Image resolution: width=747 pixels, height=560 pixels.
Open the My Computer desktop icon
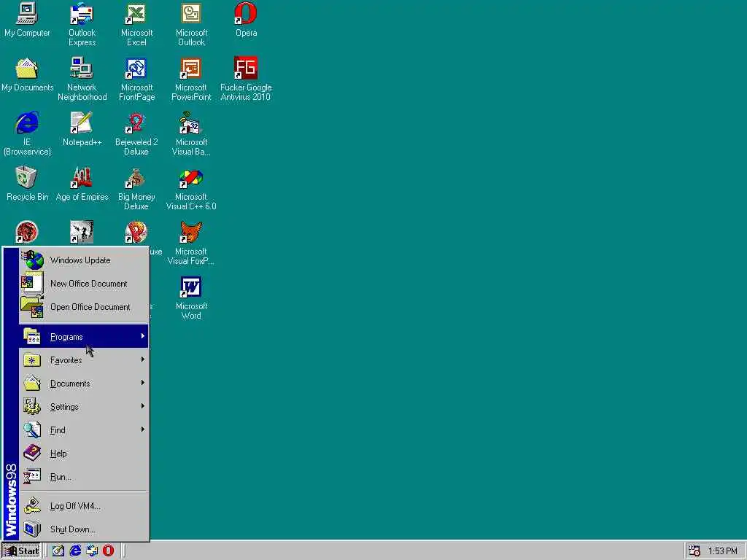[27, 19]
